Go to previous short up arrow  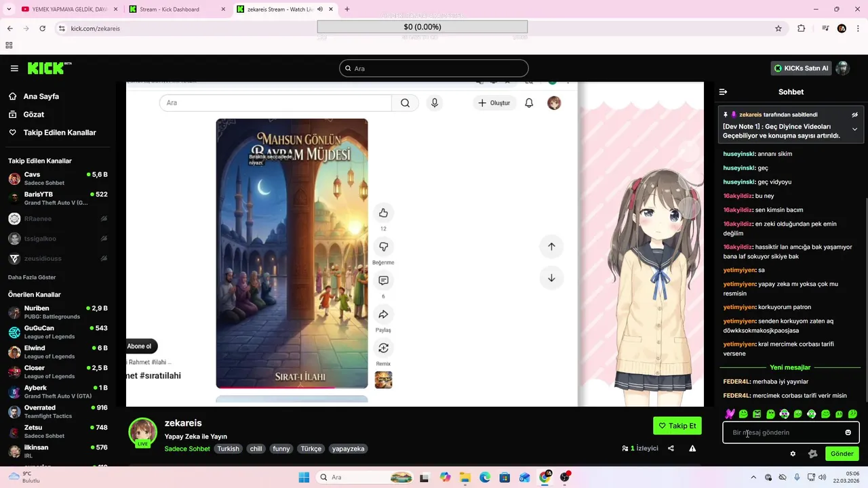(x=551, y=247)
